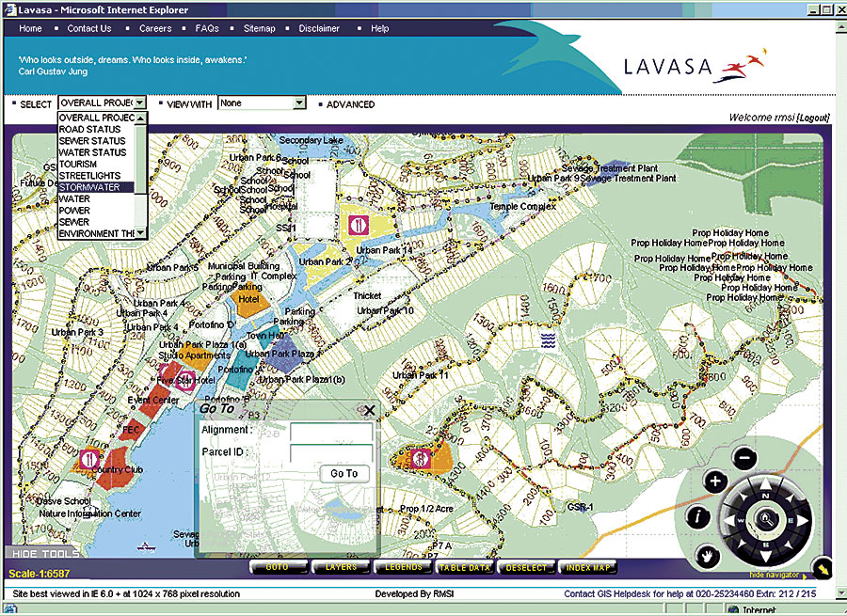Choose STREETLIGHTS from the list

[97, 176]
